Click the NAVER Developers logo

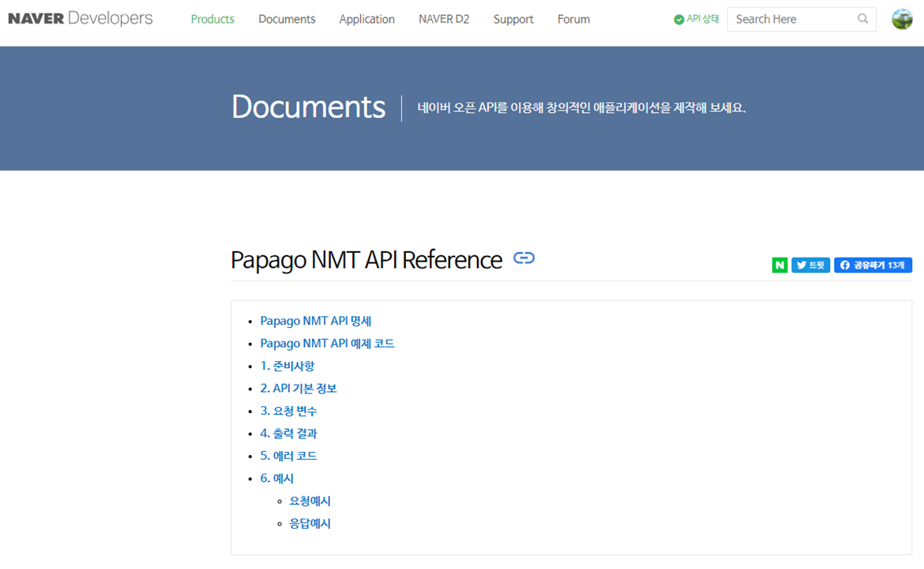(x=80, y=18)
